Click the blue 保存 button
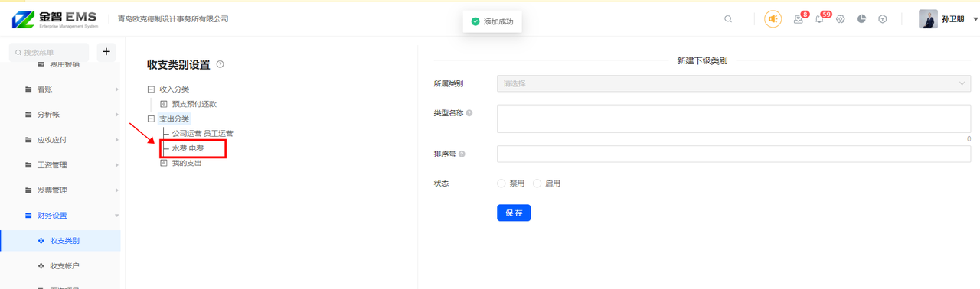The width and height of the screenshot is (980, 289). [x=514, y=213]
